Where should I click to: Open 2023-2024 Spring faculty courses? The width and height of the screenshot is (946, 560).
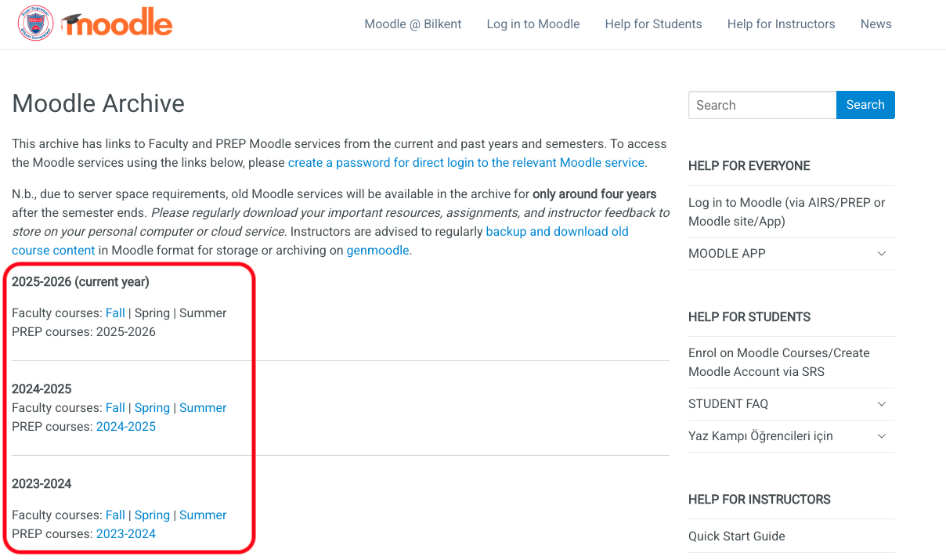(152, 515)
